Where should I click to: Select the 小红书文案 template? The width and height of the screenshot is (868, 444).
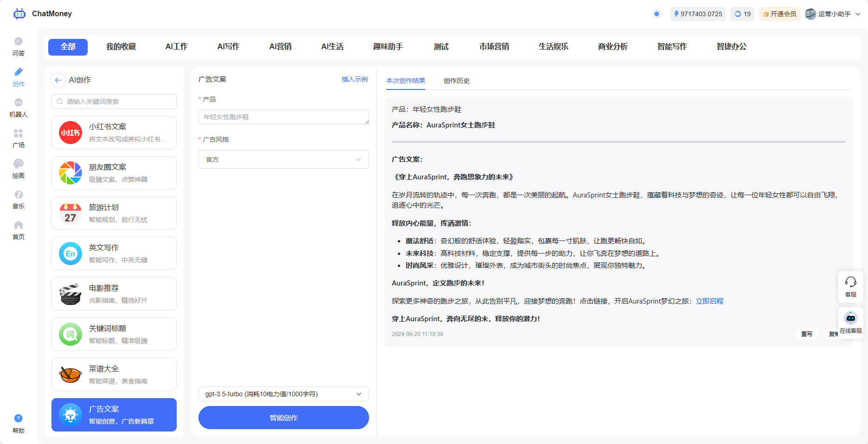tap(114, 133)
